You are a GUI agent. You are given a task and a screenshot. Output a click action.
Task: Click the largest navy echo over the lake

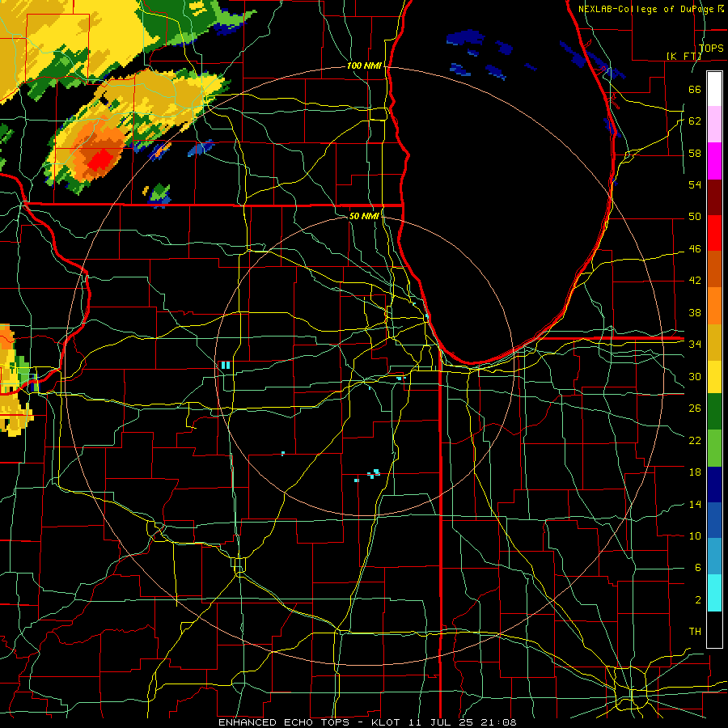(x=465, y=37)
